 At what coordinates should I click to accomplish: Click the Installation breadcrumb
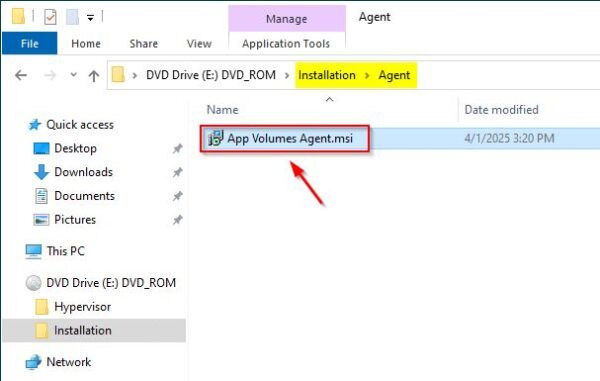coord(327,75)
